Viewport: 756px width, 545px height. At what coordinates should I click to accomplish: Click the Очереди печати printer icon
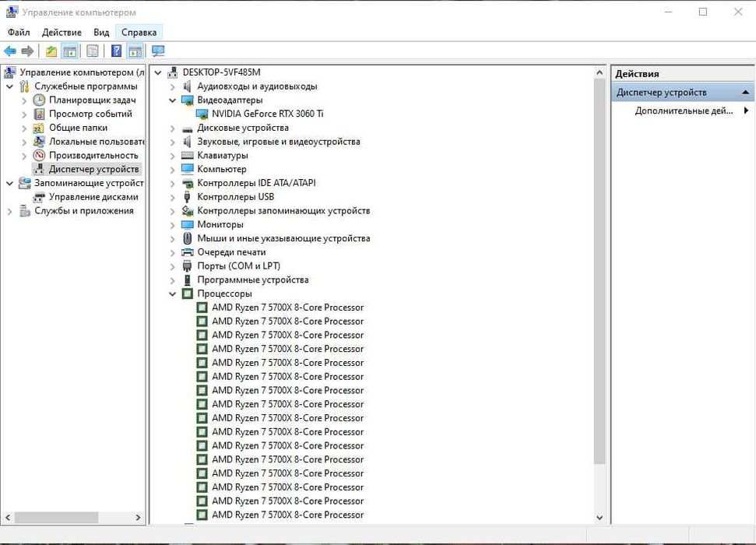tap(188, 252)
